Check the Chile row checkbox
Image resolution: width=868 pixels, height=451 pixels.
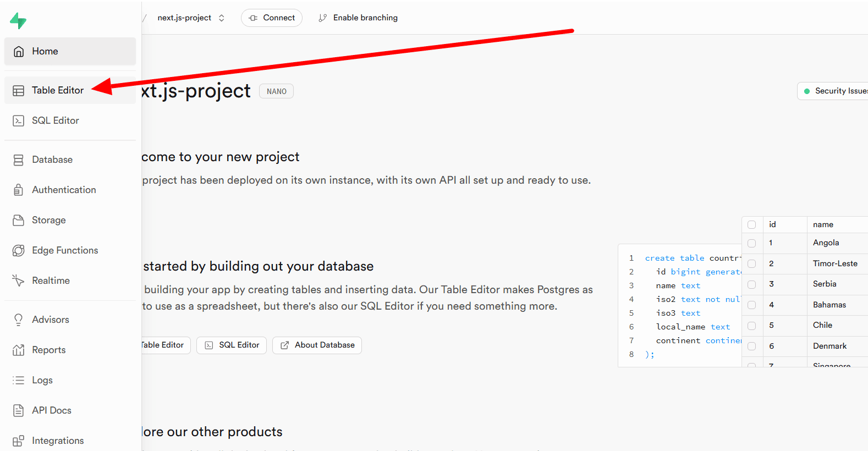pyautogui.click(x=752, y=326)
